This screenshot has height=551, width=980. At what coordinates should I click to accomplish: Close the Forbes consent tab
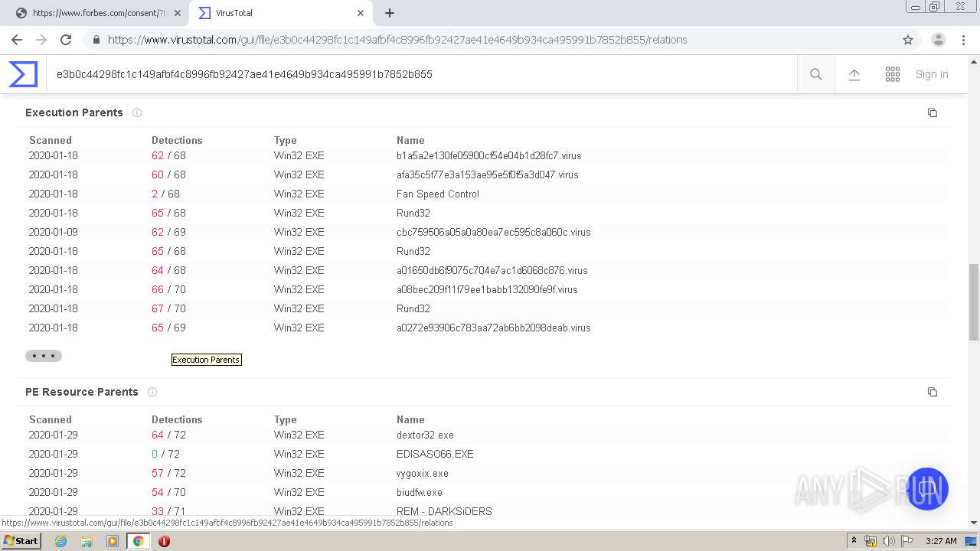[178, 13]
